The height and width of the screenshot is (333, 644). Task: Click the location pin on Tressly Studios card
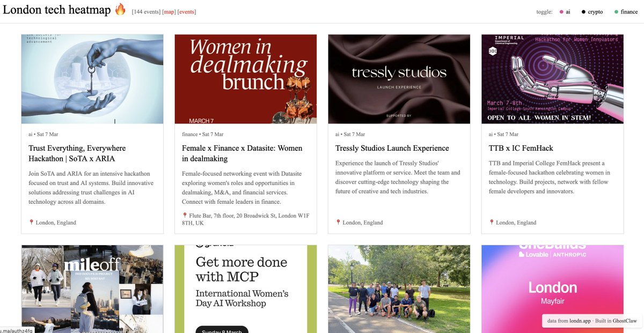338,222
